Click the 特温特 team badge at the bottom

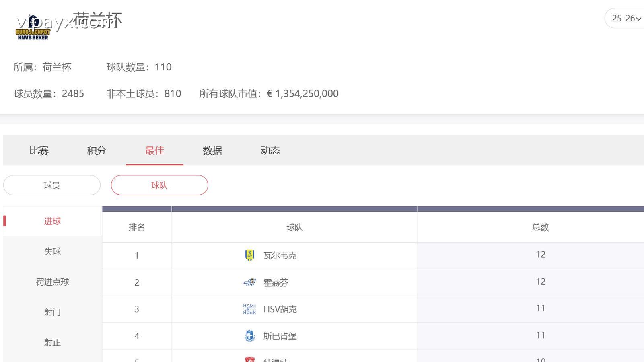click(x=249, y=359)
